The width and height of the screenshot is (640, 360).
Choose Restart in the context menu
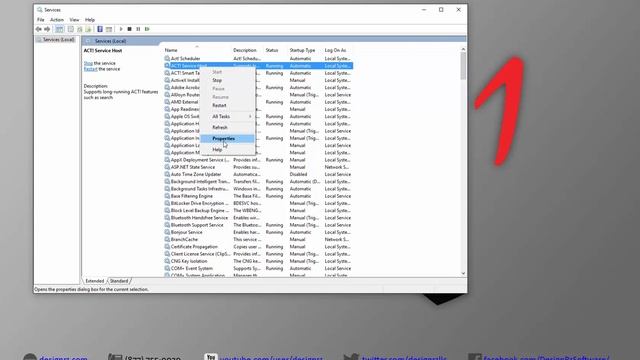(228, 105)
